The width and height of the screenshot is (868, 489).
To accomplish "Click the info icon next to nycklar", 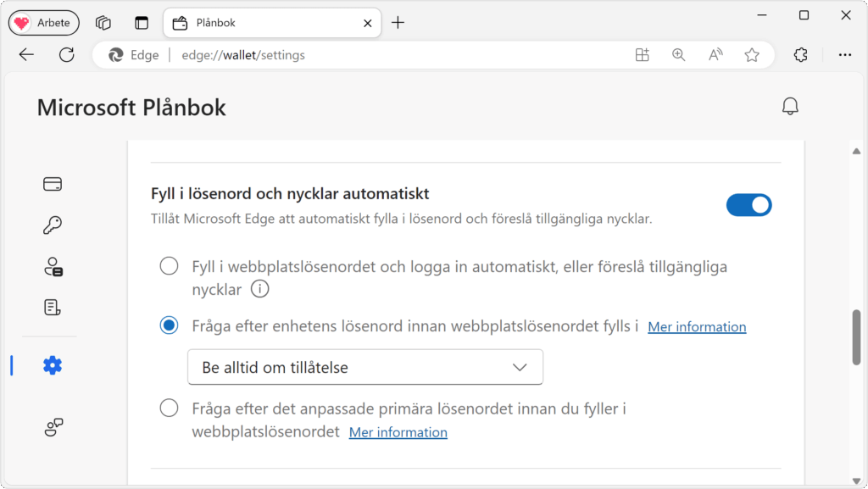I will tap(259, 289).
